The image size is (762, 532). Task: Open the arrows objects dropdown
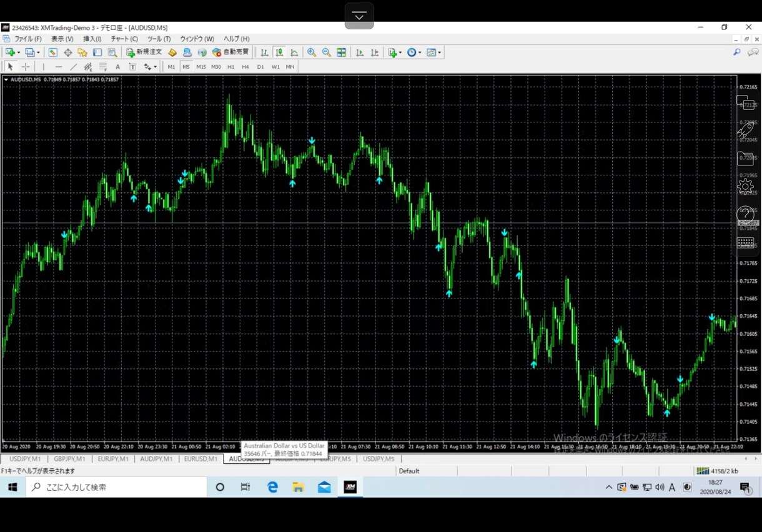[151, 67]
